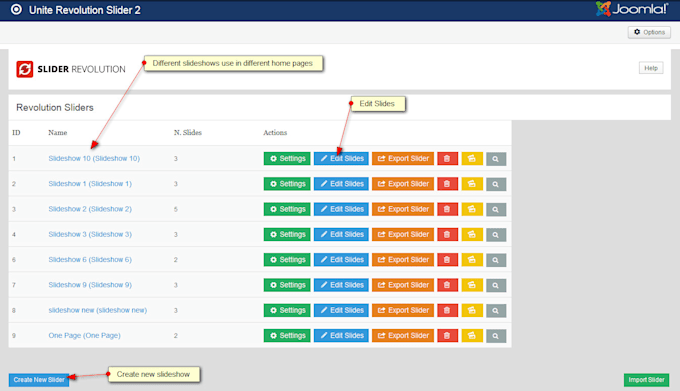Image resolution: width=680 pixels, height=391 pixels.
Task: Preview the slideshow new slider
Action: (496, 310)
